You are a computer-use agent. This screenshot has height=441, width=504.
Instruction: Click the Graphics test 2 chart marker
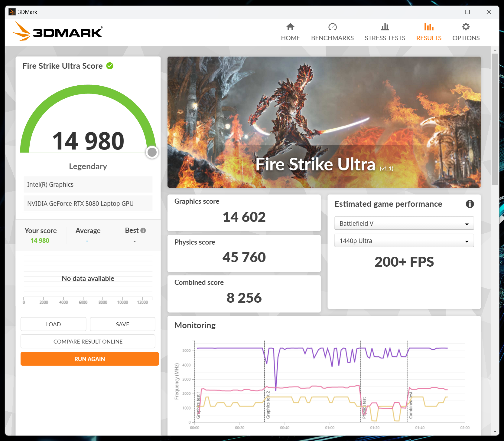[268, 405]
